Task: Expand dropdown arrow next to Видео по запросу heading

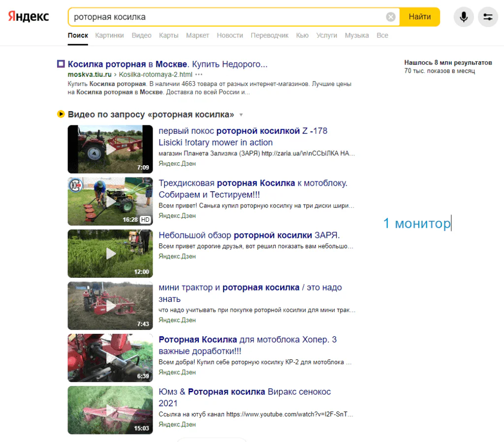Action: 241,115
